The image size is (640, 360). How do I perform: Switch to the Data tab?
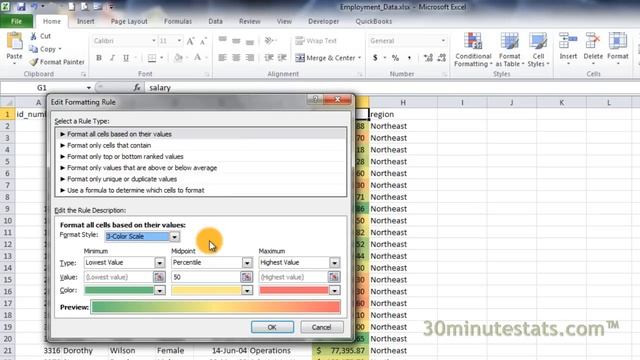[215, 21]
